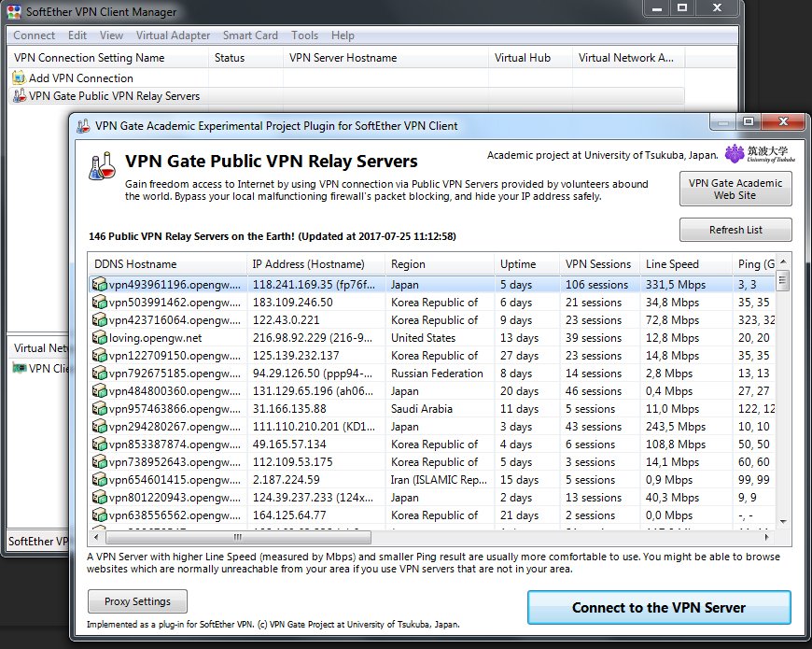Viewport: 812px width, 649px height.
Task: Open the Edit menu
Action: (x=77, y=35)
